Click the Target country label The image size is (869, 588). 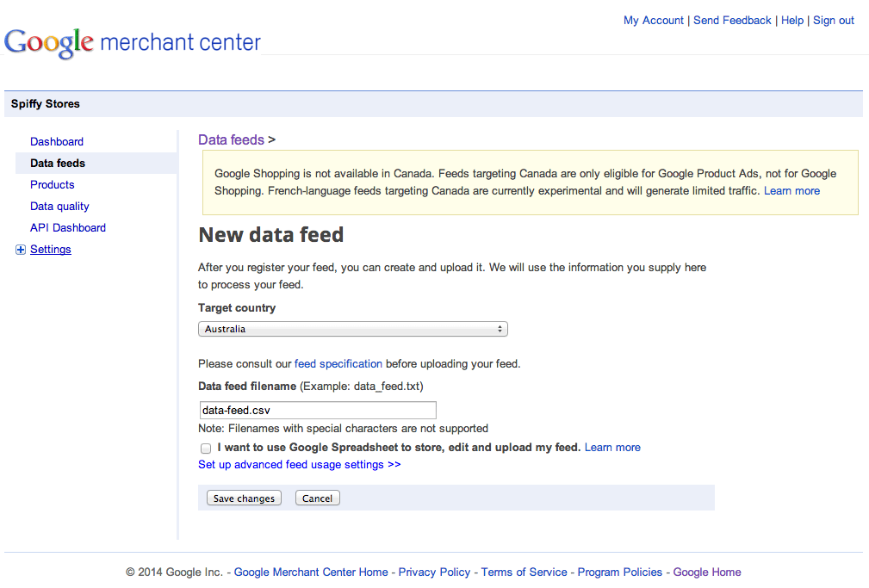[237, 308]
